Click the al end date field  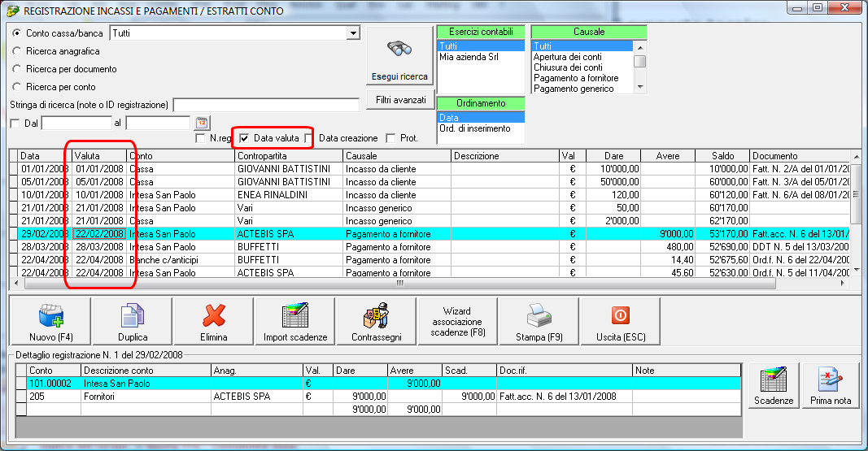point(158,124)
